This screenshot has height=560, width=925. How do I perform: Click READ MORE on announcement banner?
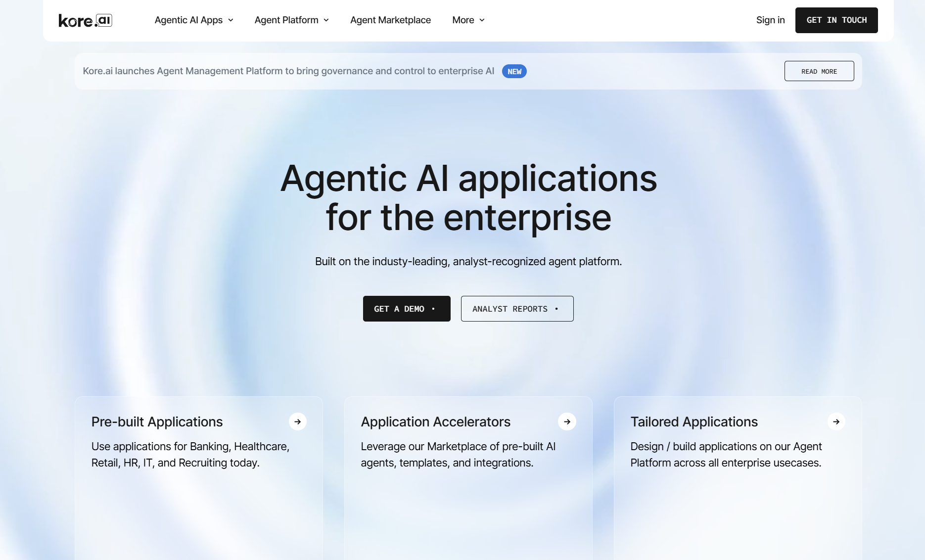pyautogui.click(x=819, y=71)
